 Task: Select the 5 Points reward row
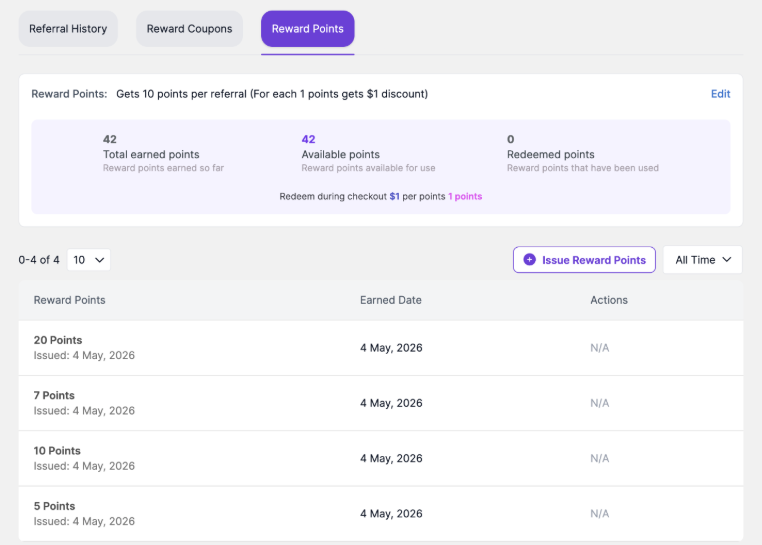pos(381,513)
